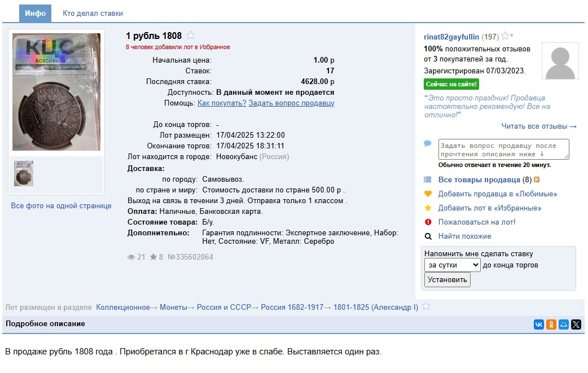Click the seller's avatar image
Screen dimensions: 588x373
(560, 61)
